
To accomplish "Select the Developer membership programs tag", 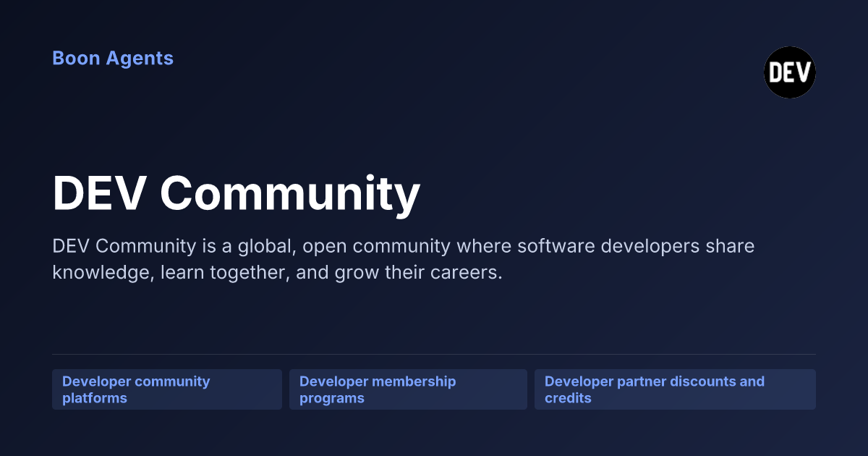I will 408,389.
